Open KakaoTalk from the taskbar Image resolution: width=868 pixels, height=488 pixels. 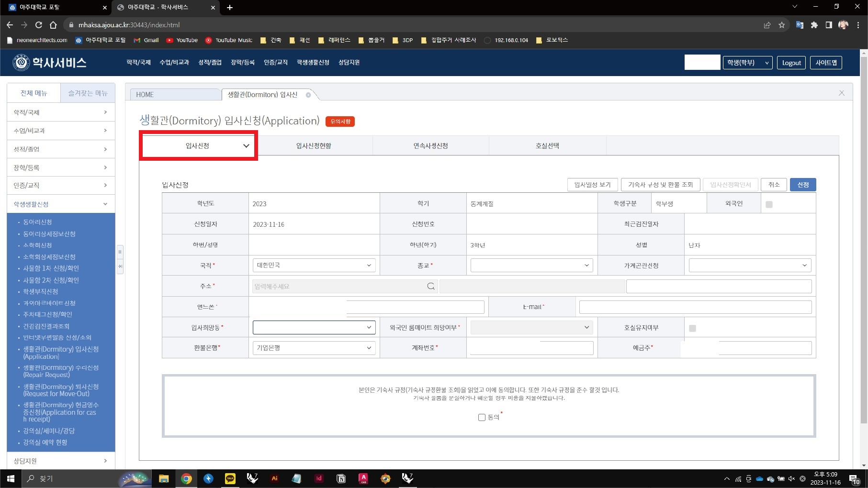(x=230, y=478)
